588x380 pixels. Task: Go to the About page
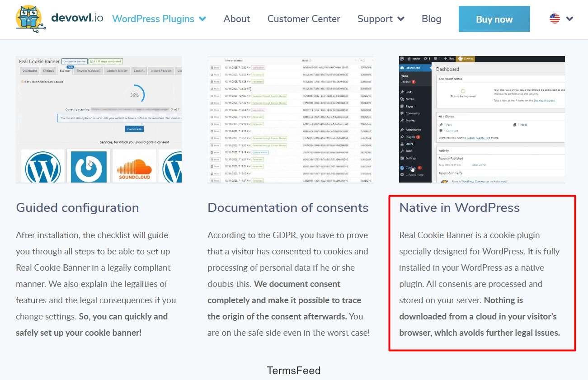(236, 19)
